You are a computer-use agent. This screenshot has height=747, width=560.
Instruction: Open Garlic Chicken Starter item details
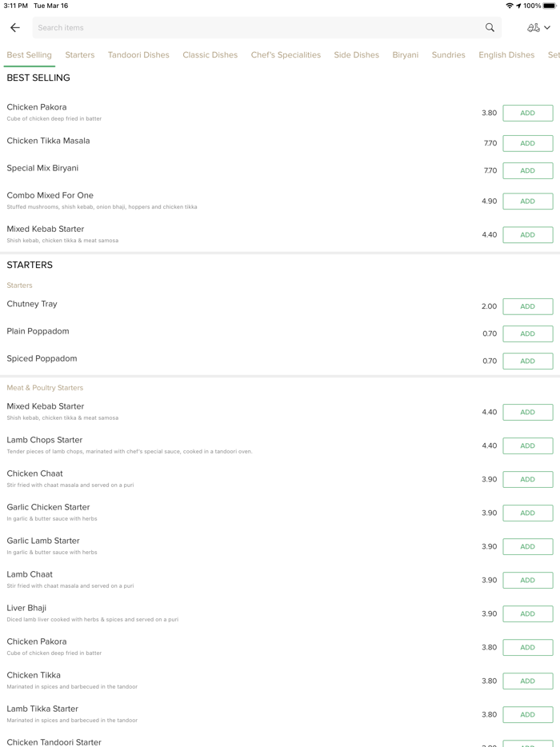49,507
